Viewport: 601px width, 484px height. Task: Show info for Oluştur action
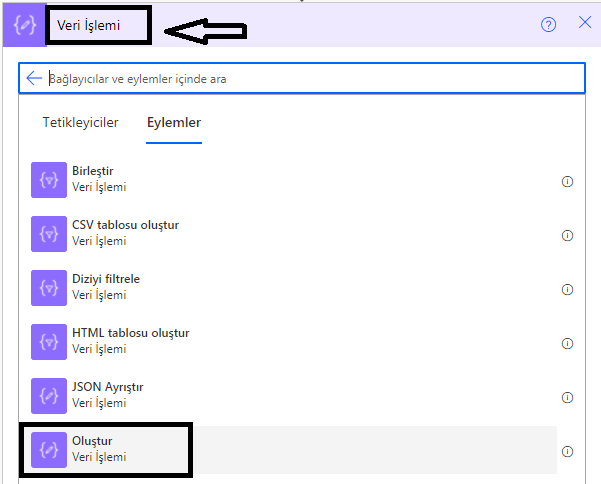pyautogui.click(x=567, y=451)
